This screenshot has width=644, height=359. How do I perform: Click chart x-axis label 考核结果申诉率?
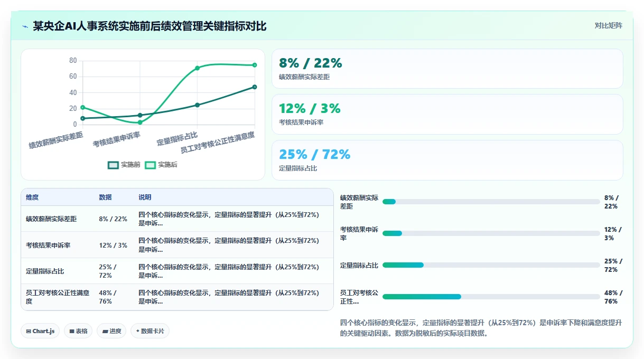[x=116, y=139]
